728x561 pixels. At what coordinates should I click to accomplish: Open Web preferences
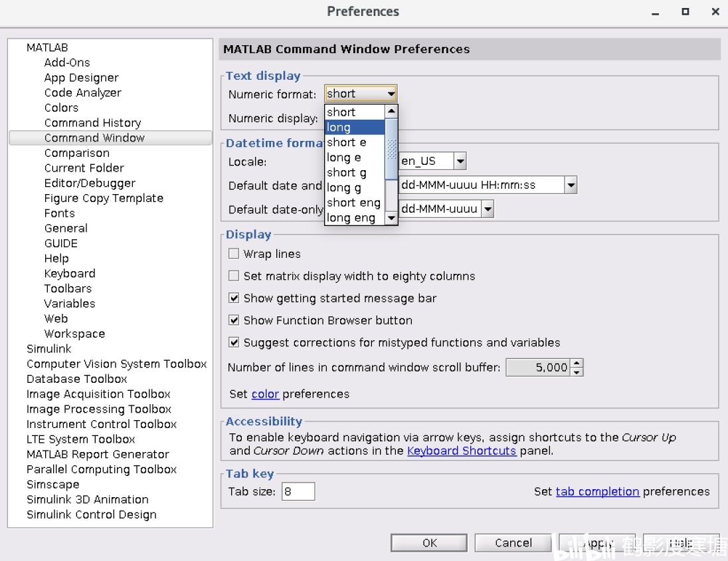pos(56,318)
